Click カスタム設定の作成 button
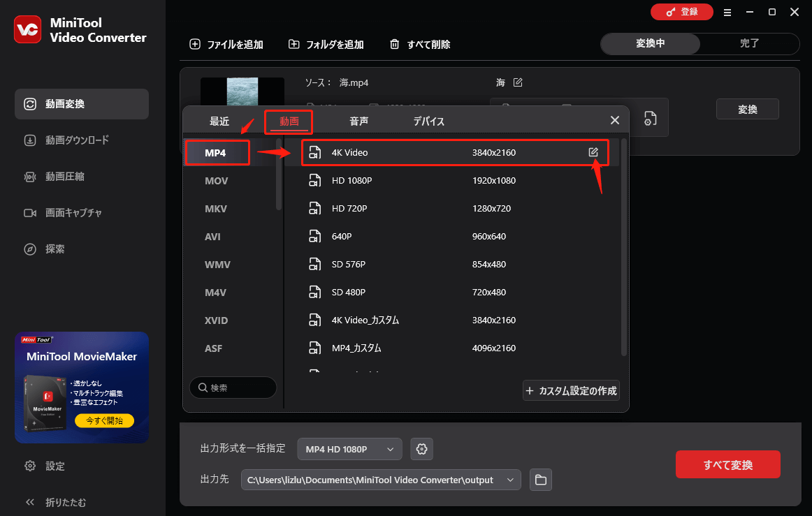812x516 pixels. click(x=571, y=391)
